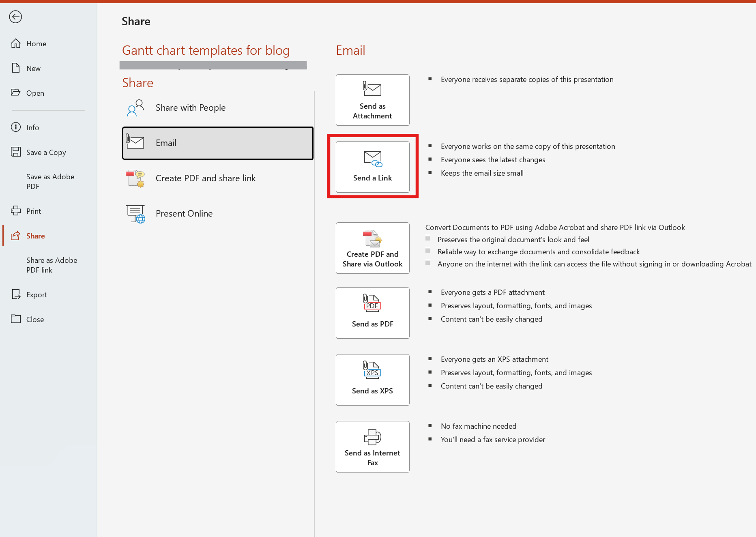Click the Print printer icon
This screenshot has width=756, height=537.
coord(16,211)
